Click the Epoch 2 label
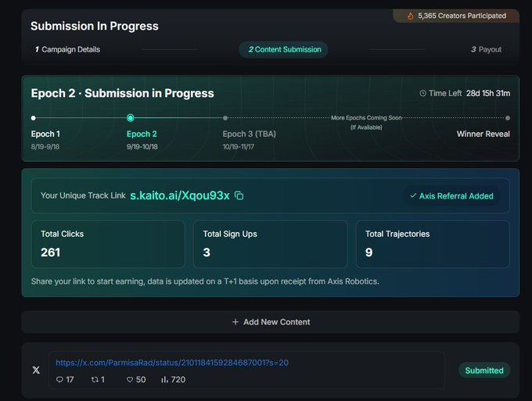 (142, 134)
